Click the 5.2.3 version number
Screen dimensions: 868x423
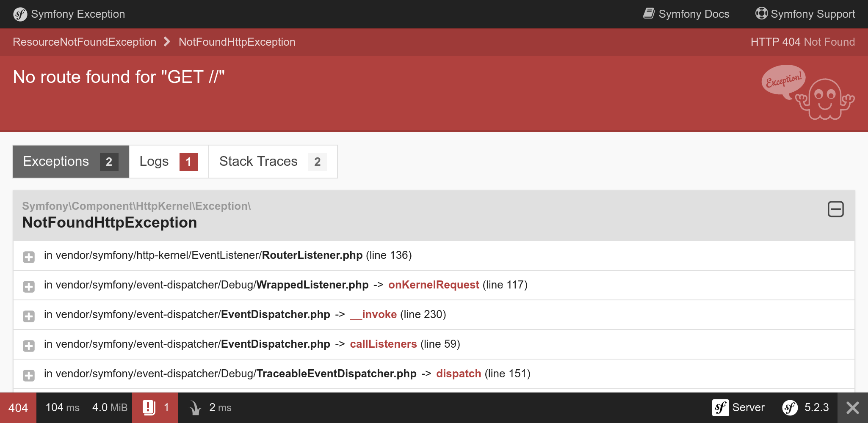click(817, 407)
